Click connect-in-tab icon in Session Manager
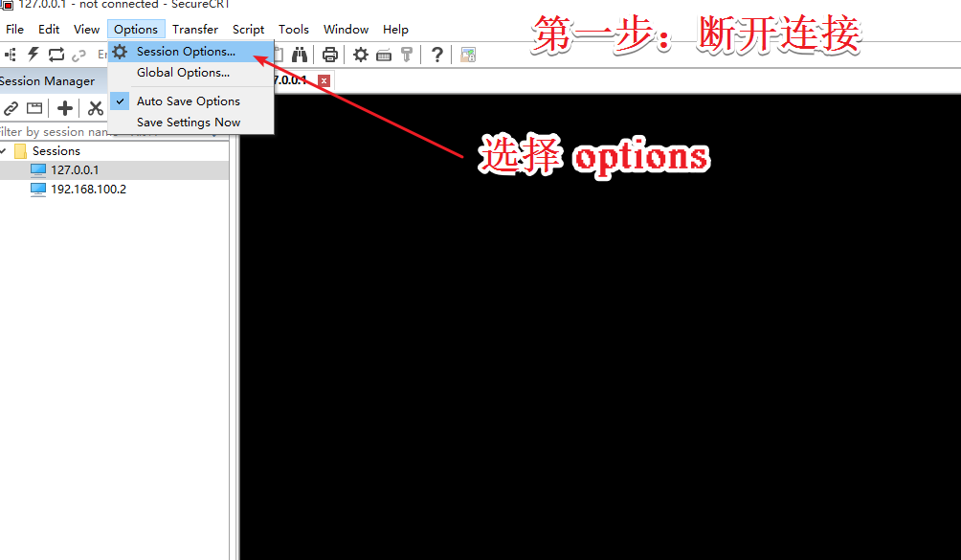The width and height of the screenshot is (961, 560). [34, 108]
